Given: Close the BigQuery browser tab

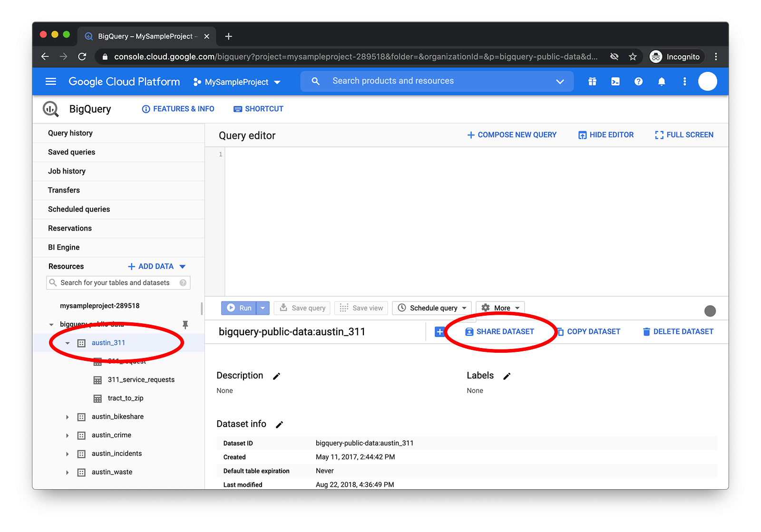Looking at the screenshot, I should [x=206, y=36].
